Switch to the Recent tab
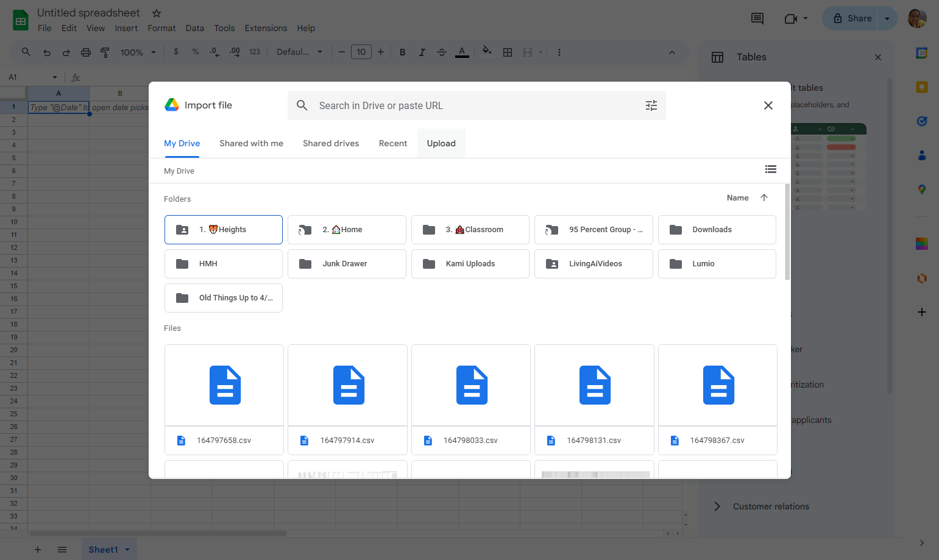939x560 pixels. [393, 143]
